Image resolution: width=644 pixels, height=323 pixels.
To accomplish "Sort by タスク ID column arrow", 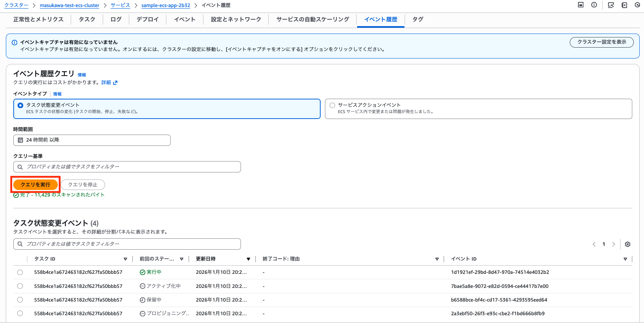I will [125, 259].
